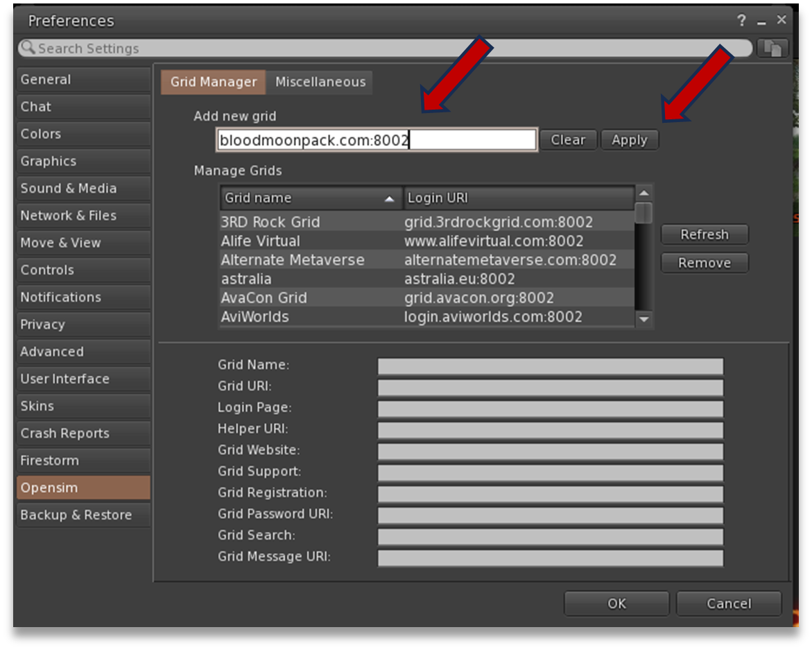Screen dimensions: 812x650
Task: Select Sound & Media section
Action: [x=83, y=189]
